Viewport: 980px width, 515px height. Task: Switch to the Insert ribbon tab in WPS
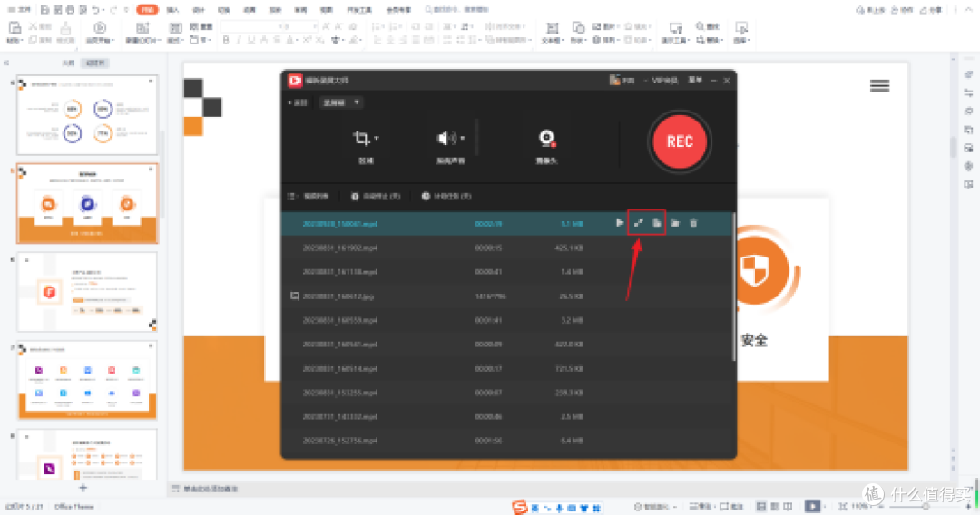pos(173,10)
